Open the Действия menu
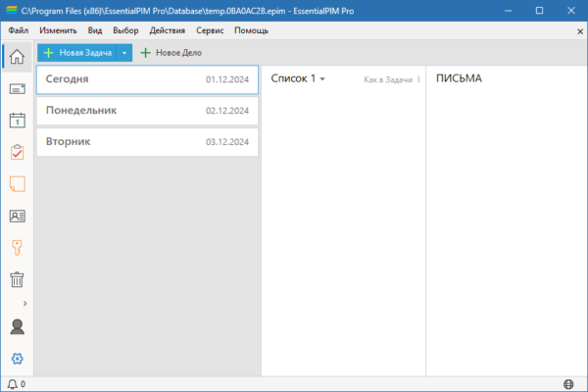The image size is (588, 392). point(168,30)
